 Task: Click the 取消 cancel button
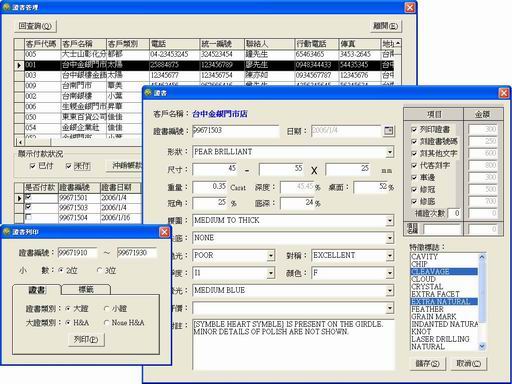(469, 364)
